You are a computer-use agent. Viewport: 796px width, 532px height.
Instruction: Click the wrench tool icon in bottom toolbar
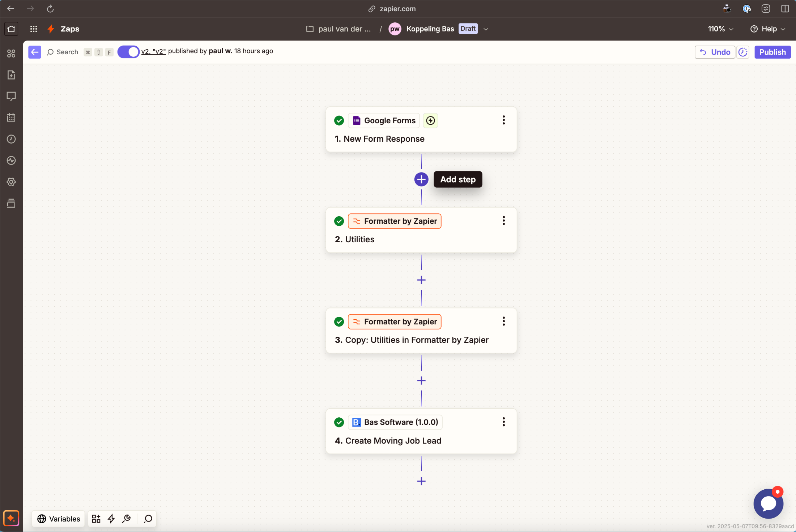[x=127, y=519]
